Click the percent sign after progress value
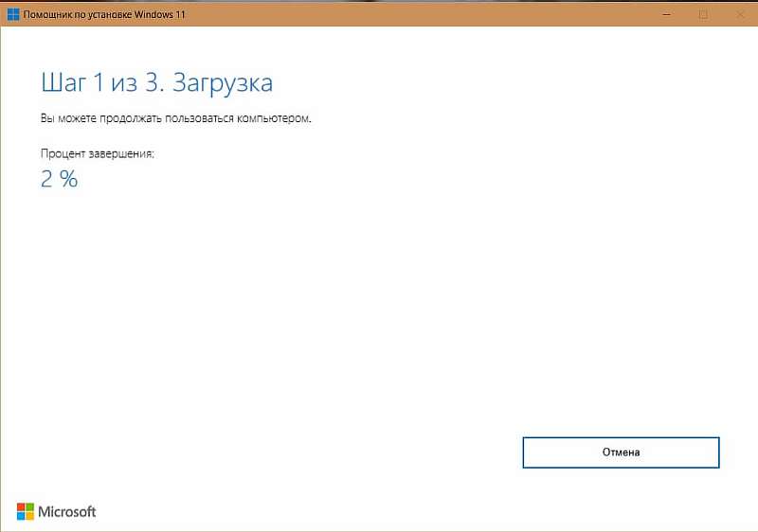This screenshot has width=758, height=532. [68, 179]
